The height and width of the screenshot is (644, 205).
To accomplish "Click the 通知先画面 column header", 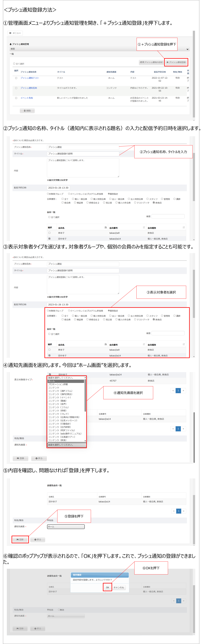I will point(111,72).
